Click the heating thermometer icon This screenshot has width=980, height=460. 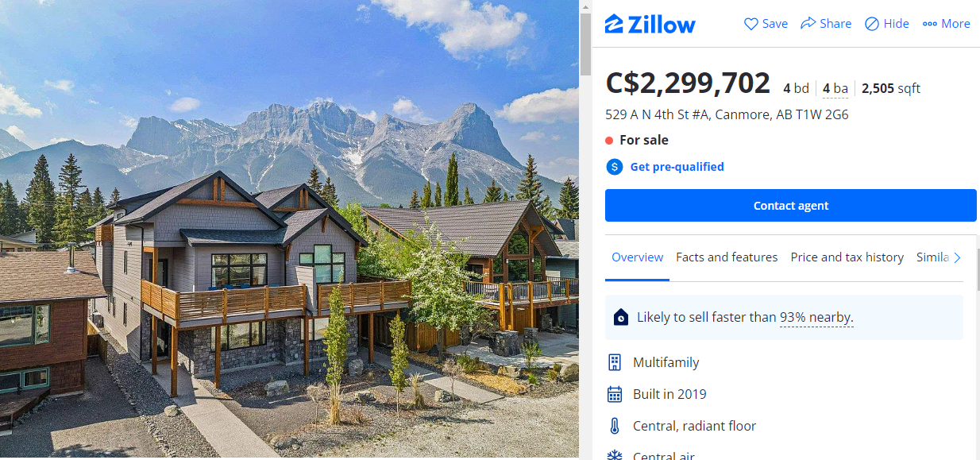615,426
